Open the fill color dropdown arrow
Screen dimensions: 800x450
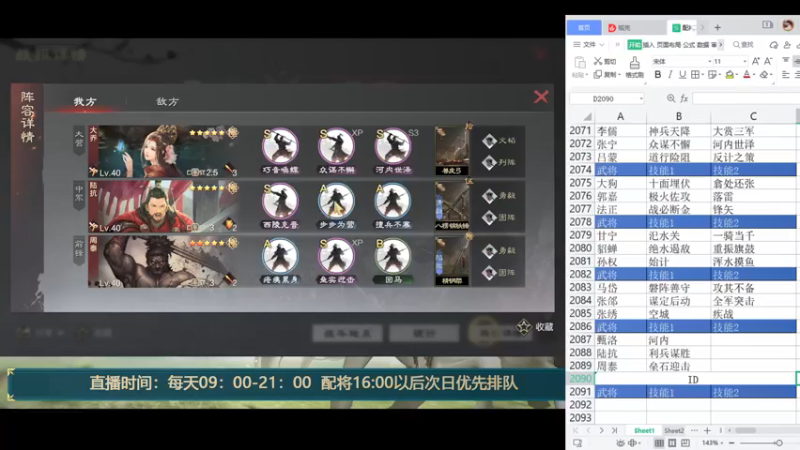[737, 76]
